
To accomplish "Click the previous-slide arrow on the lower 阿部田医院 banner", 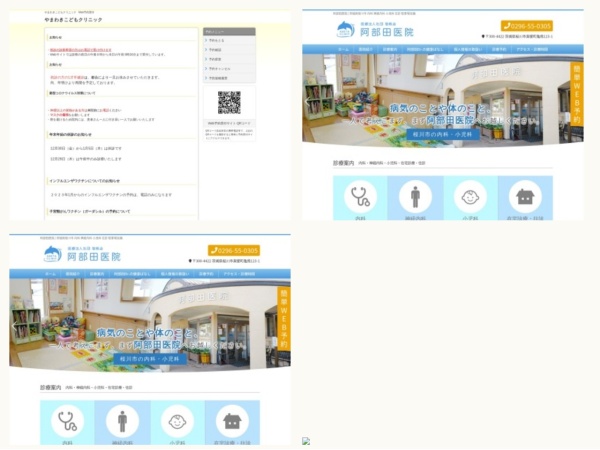I will [15, 326].
